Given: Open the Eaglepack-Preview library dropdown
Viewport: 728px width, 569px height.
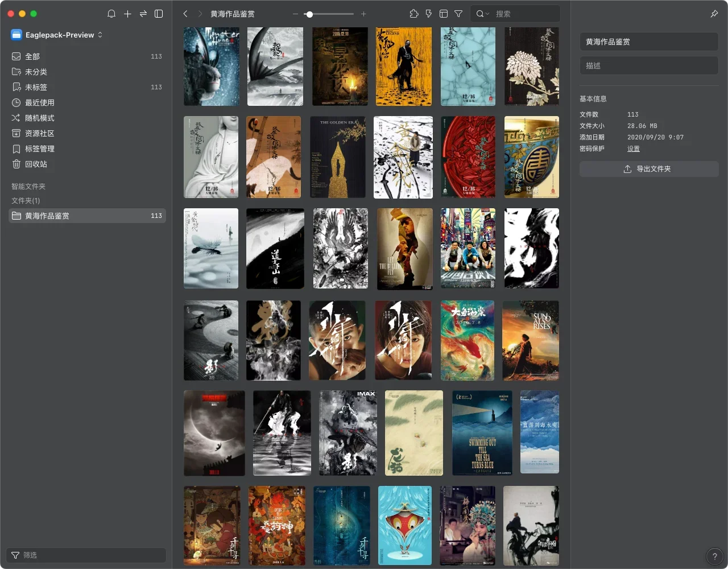Looking at the screenshot, I should [x=57, y=35].
